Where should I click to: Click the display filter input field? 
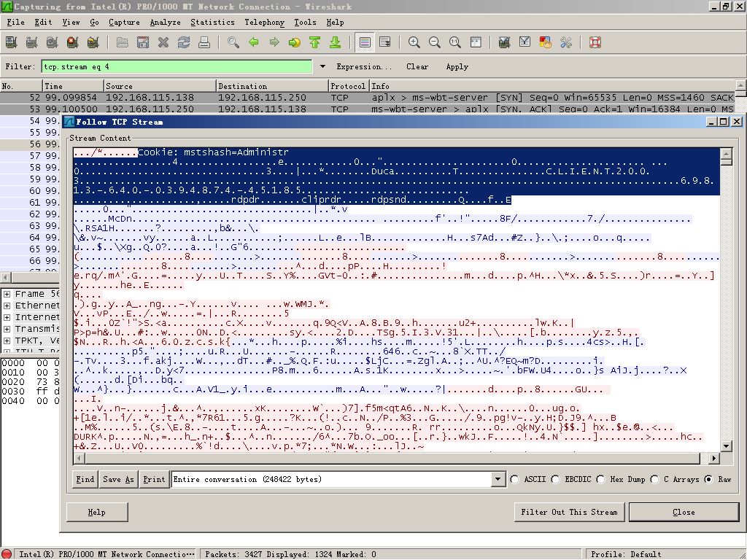pos(177,66)
